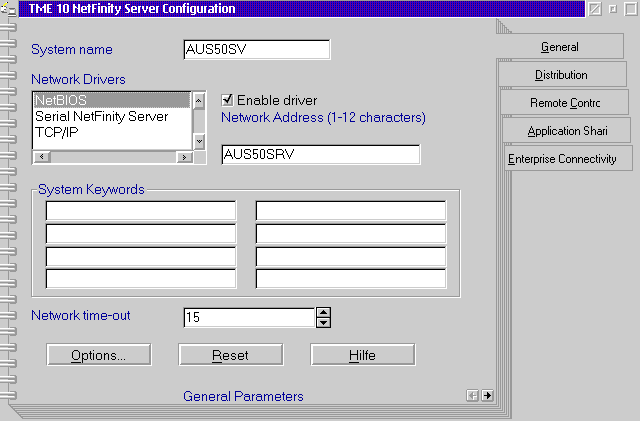Go to next notebook page arrow
Image resolution: width=640 pixels, height=421 pixels.
click(x=487, y=395)
